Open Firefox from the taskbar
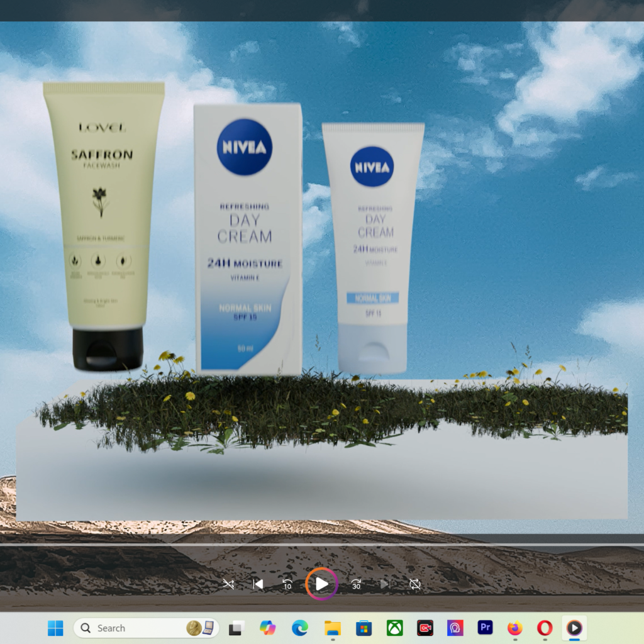 (515, 628)
